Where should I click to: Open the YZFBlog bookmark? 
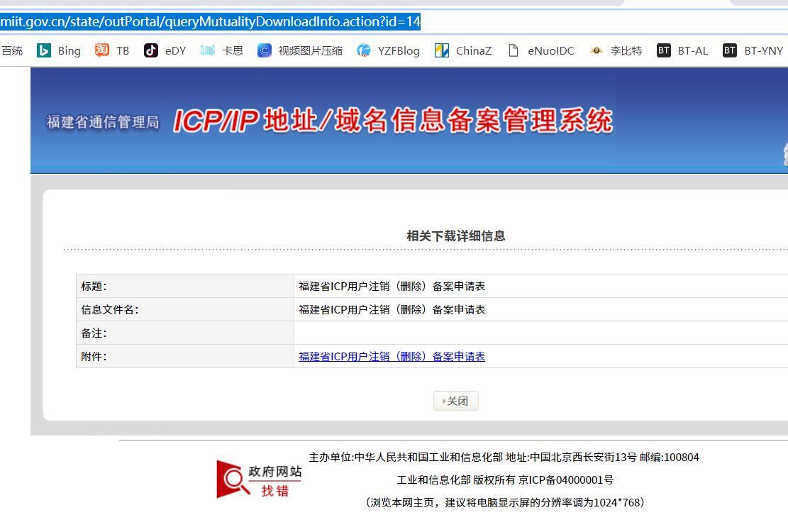389,50
